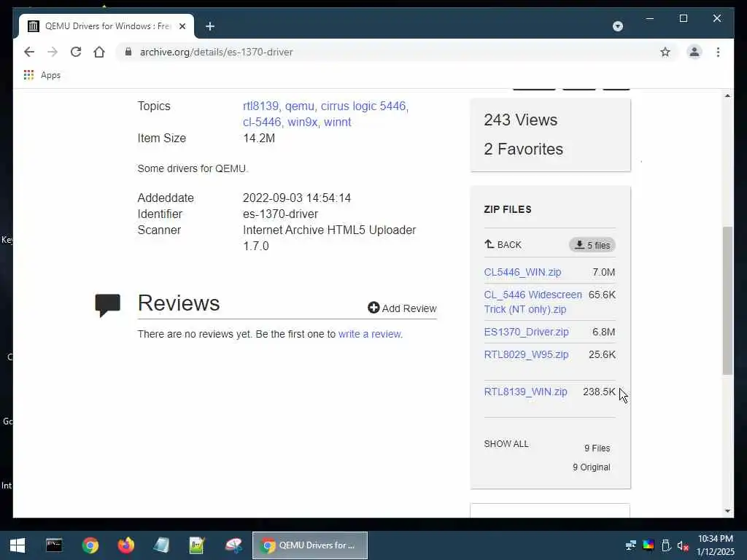Bookmark this page with the star icon
Image resolution: width=747 pixels, height=560 pixels.
click(665, 52)
